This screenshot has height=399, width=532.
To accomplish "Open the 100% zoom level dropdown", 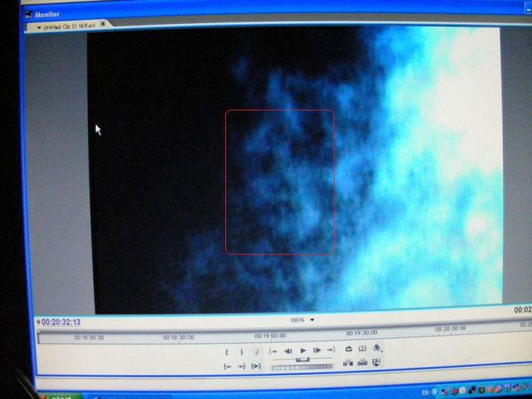I will (x=311, y=319).
